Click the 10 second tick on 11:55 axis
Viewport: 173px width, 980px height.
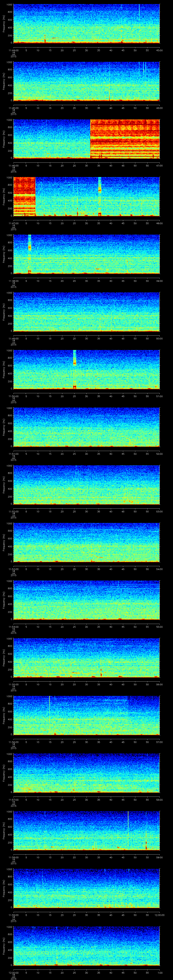(x=38, y=684)
